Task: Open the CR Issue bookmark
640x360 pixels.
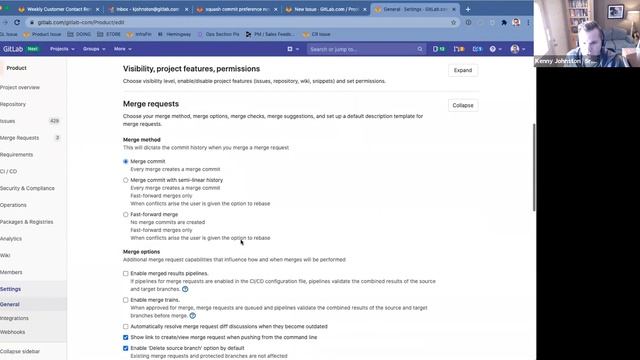Action: click(317, 34)
